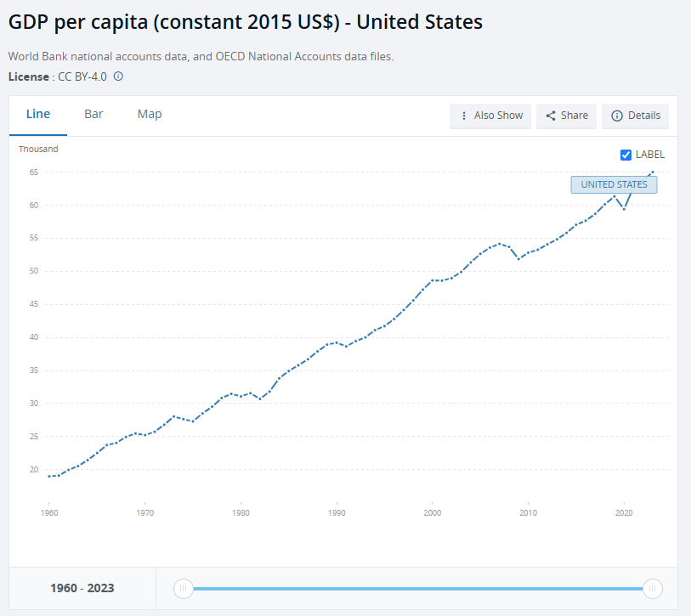The height and width of the screenshot is (616, 691).
Task: Switch to the Map tab
Action: click(x=150, y=114)
